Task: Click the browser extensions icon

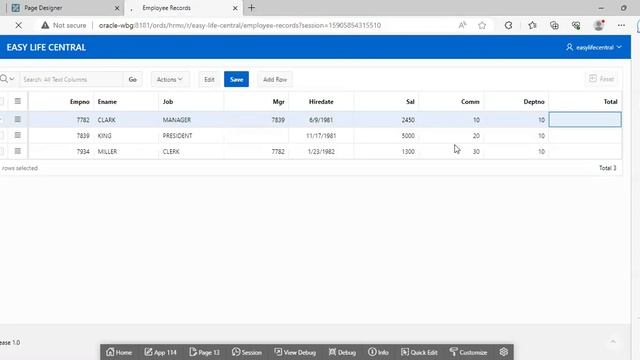Action: [508, 25]
